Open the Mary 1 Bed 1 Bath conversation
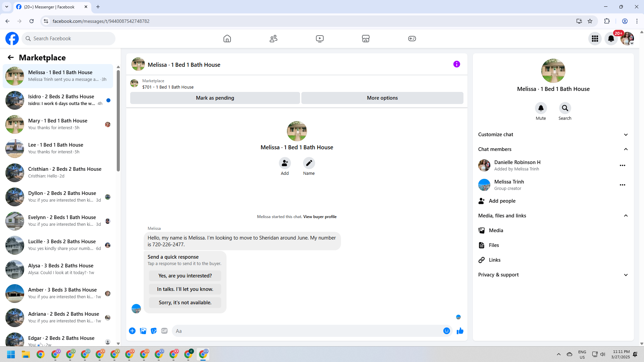Image resolution: width=644 pixels, height=362 pixels. pyautogui.click(x=58, y=124)
